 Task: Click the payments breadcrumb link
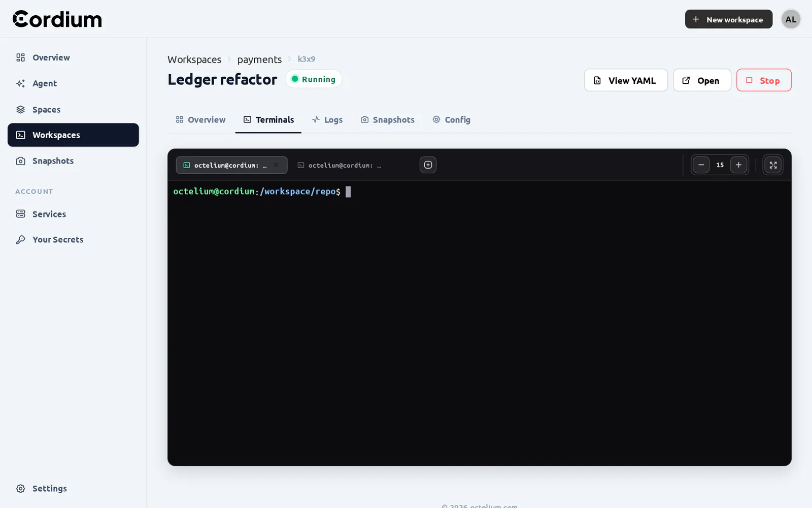[x=259, y=59]
